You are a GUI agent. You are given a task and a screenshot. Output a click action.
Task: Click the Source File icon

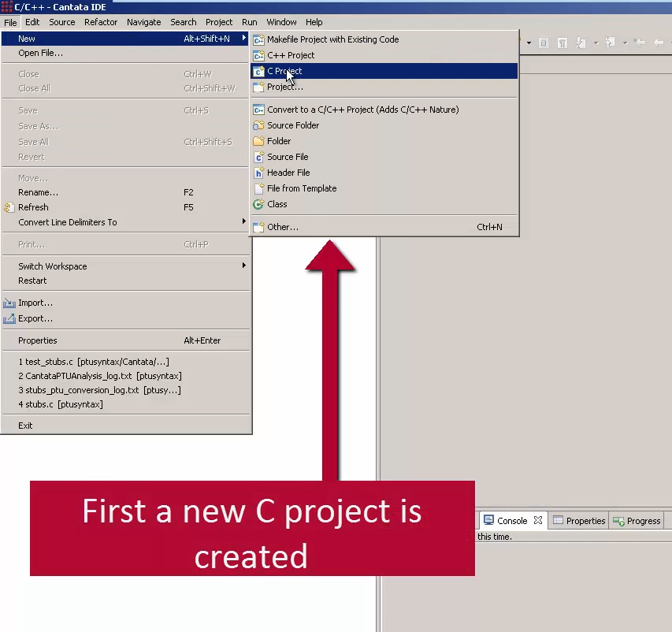click(x=258, y=157)
